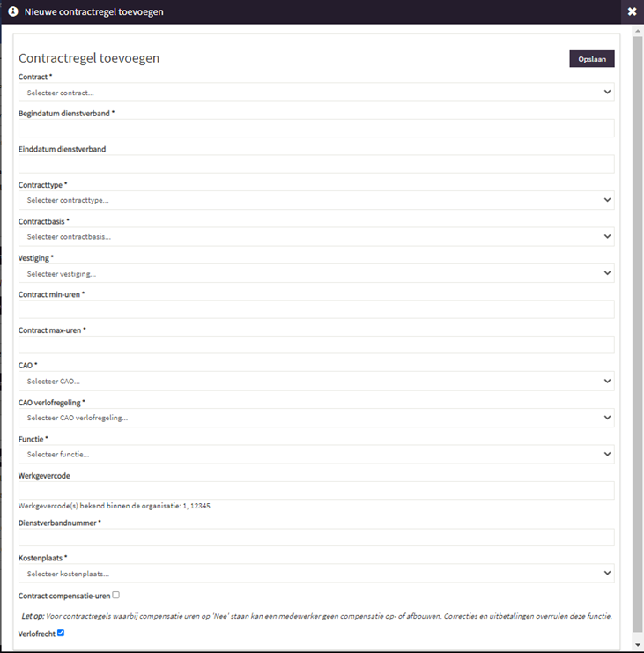Click the vertical scrollbar thumb

click(x=638, y=334)
